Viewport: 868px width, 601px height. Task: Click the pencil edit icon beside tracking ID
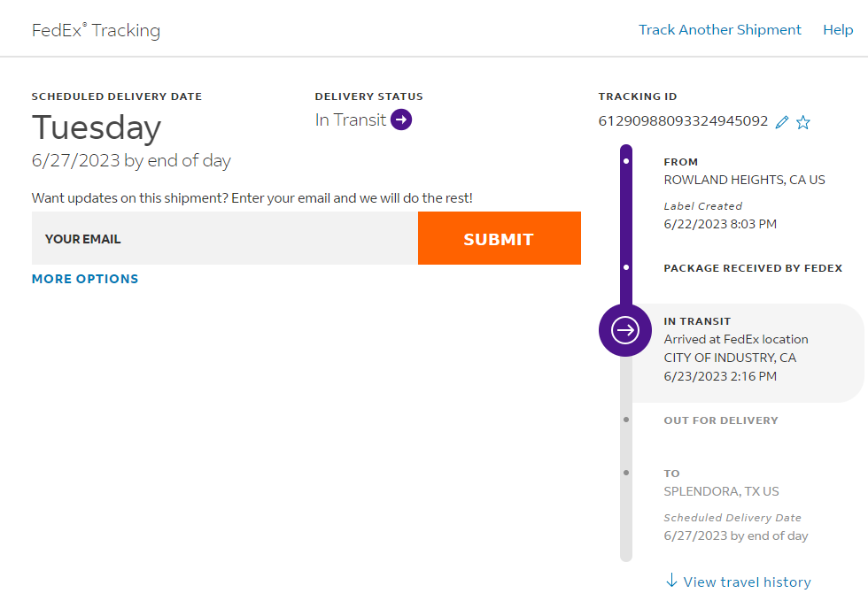coord(781,122)
